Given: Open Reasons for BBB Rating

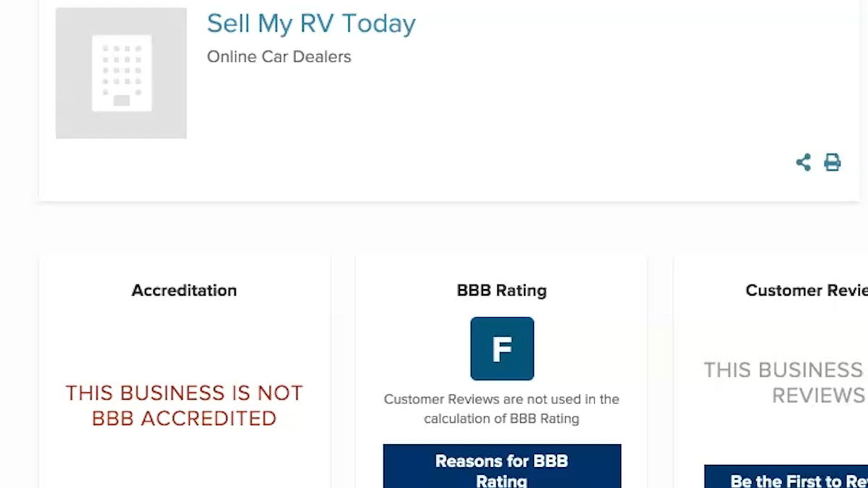Looking at the screenshot, I should click(x=502, y=468).
